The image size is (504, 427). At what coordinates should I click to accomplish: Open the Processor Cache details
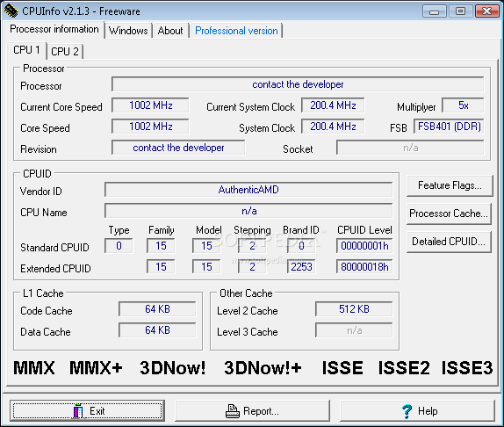click(449, 213)
